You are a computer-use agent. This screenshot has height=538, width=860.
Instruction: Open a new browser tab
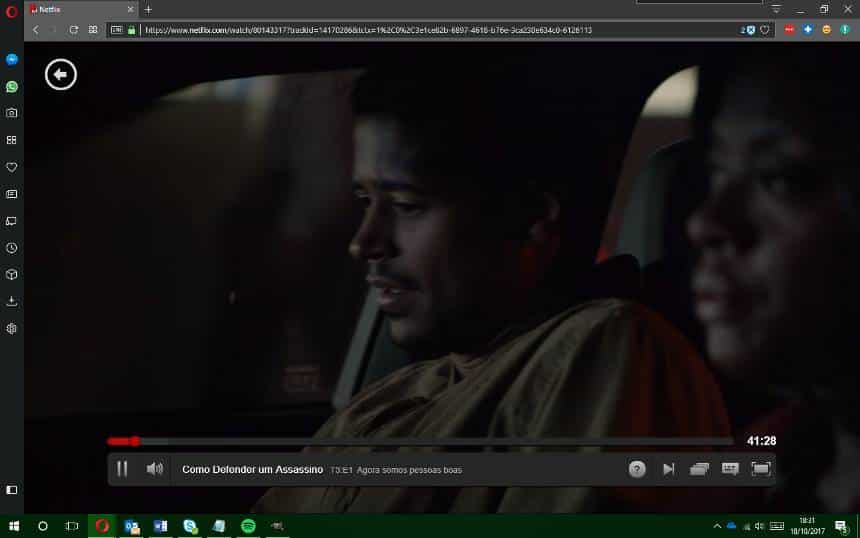pos(148,9)
